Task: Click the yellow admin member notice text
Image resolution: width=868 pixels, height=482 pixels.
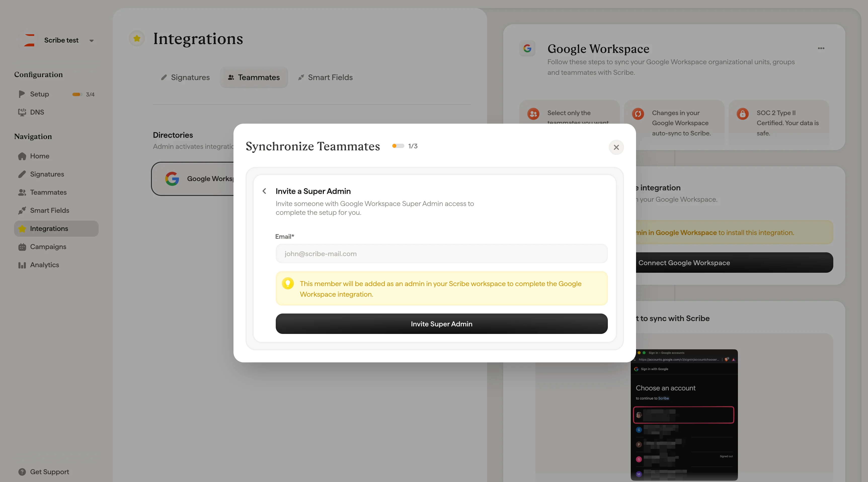Action: point(440,289)
